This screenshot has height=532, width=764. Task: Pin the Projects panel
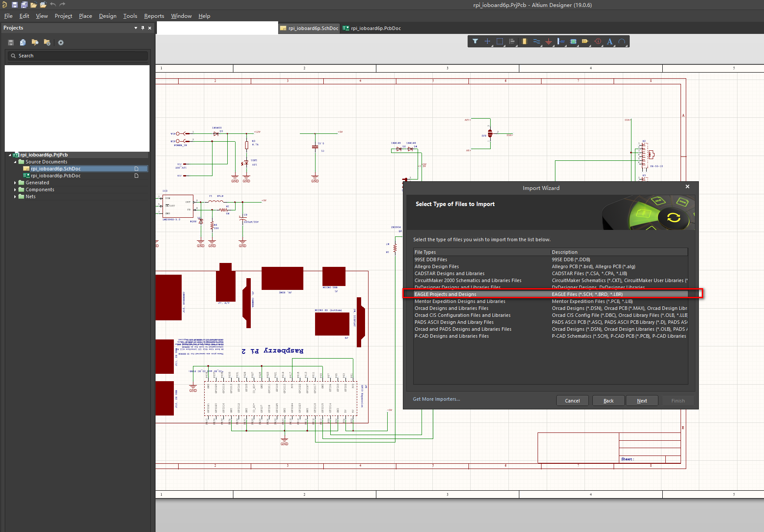coord(143,28)
